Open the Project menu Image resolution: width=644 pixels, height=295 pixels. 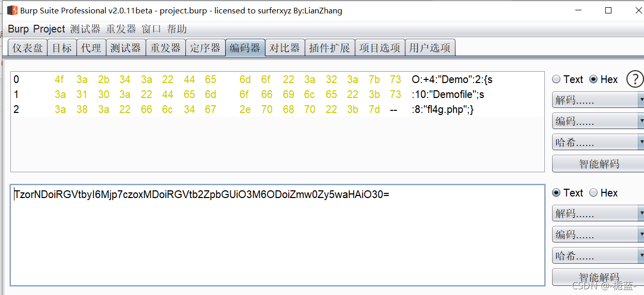point(49,29)
